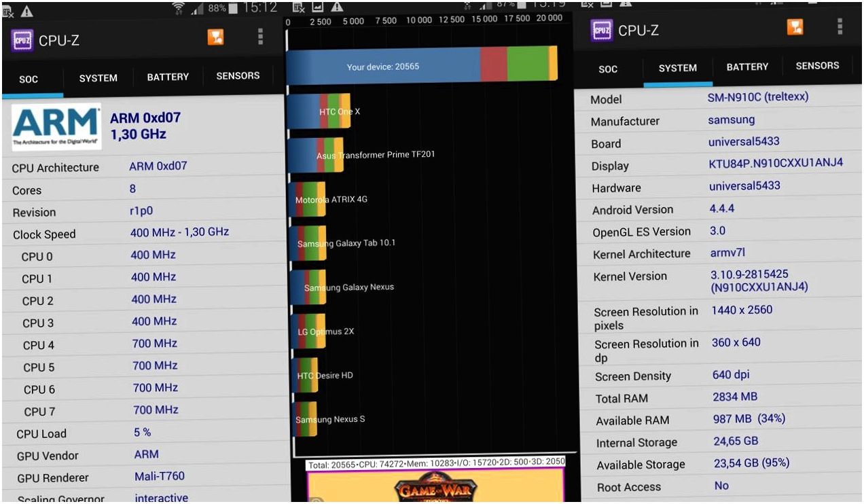Viewport: 864px width, 504px height.
Task: Select the Samsung Galaxy Tab 10.1 bar
Action: point(308,243)
